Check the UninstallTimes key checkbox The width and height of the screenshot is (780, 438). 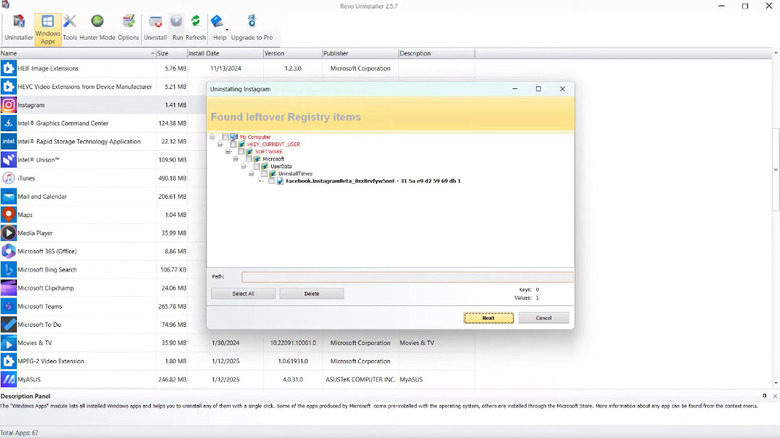[264, 174]
